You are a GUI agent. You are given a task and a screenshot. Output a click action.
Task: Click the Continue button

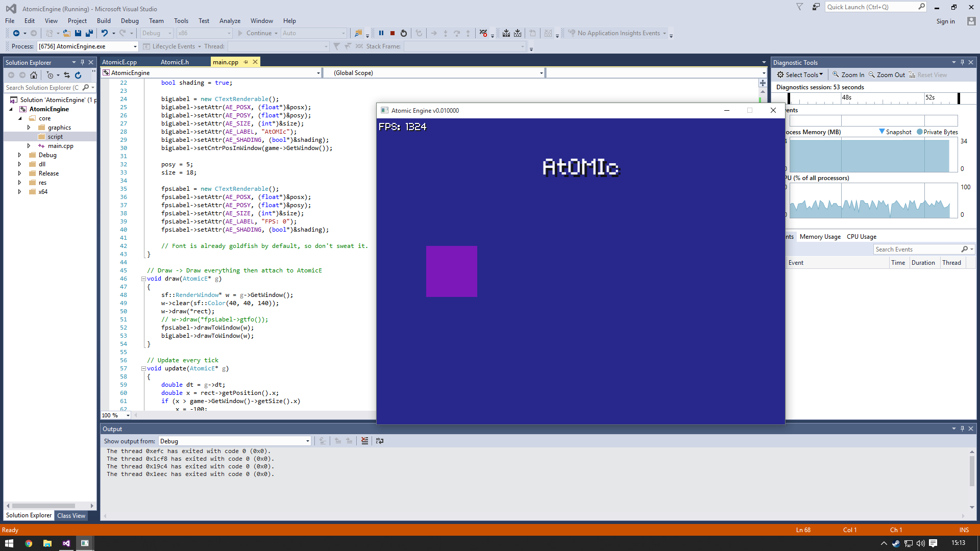(258, 33)
